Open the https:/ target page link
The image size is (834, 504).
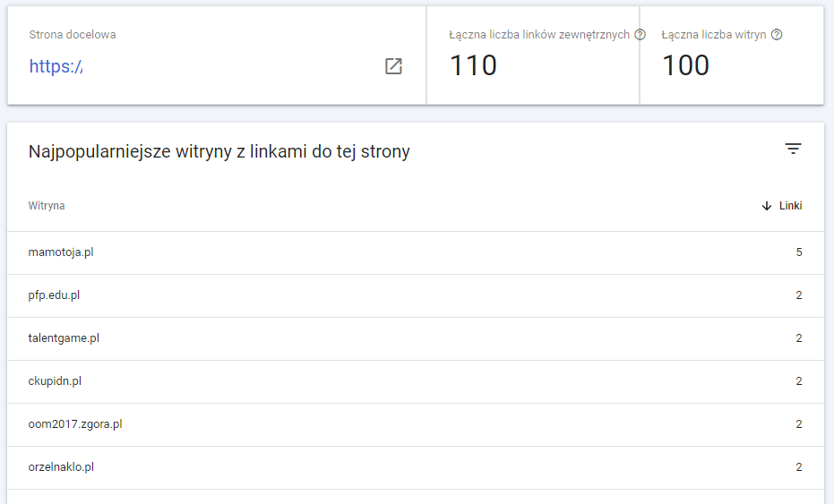pyautogui.click(x=56, y=66)
